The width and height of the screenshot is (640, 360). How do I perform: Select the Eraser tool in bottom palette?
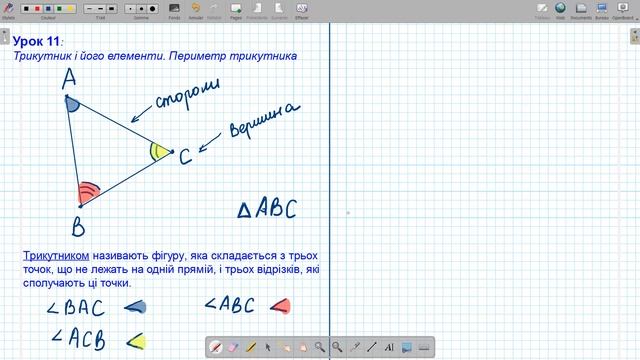coord(233,347)
